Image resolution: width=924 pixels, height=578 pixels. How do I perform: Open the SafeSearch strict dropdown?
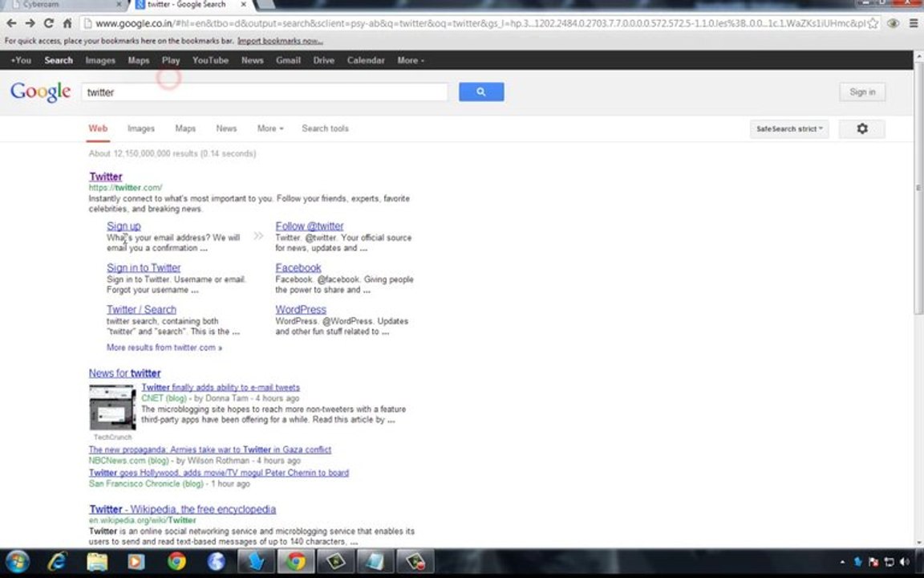[789, 128]
